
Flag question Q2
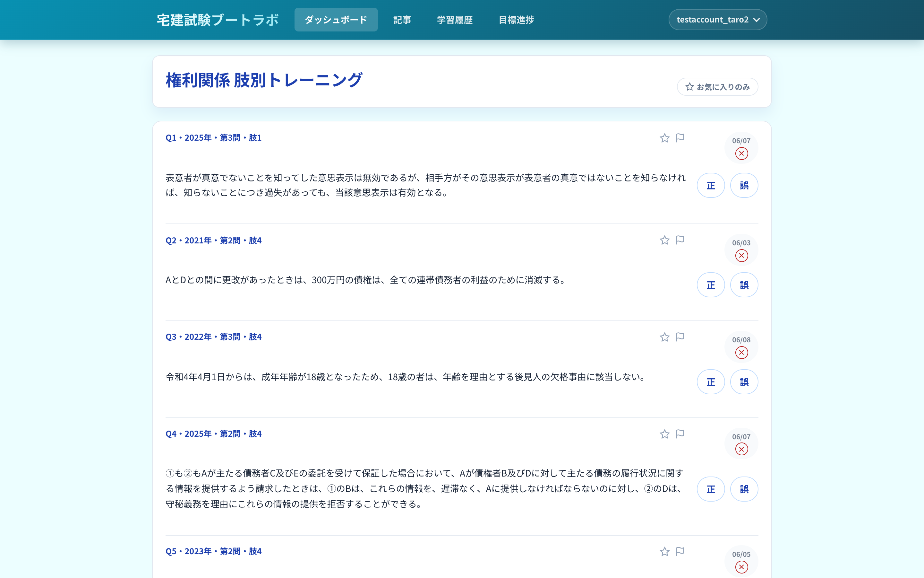tap(680, 240)
